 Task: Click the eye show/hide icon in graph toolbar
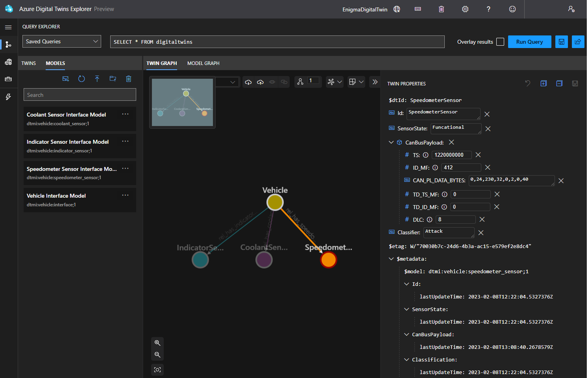tap(272, 82)
